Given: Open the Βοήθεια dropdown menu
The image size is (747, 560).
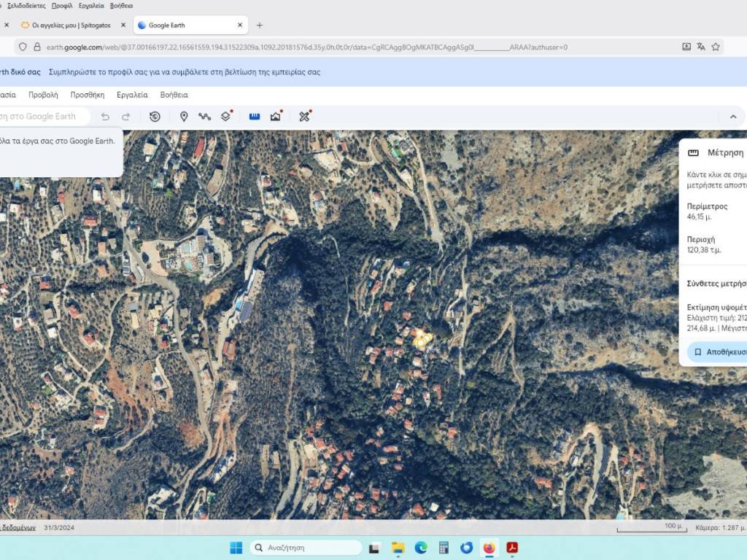Looking at the screenshot, I should tap(174, 95).
